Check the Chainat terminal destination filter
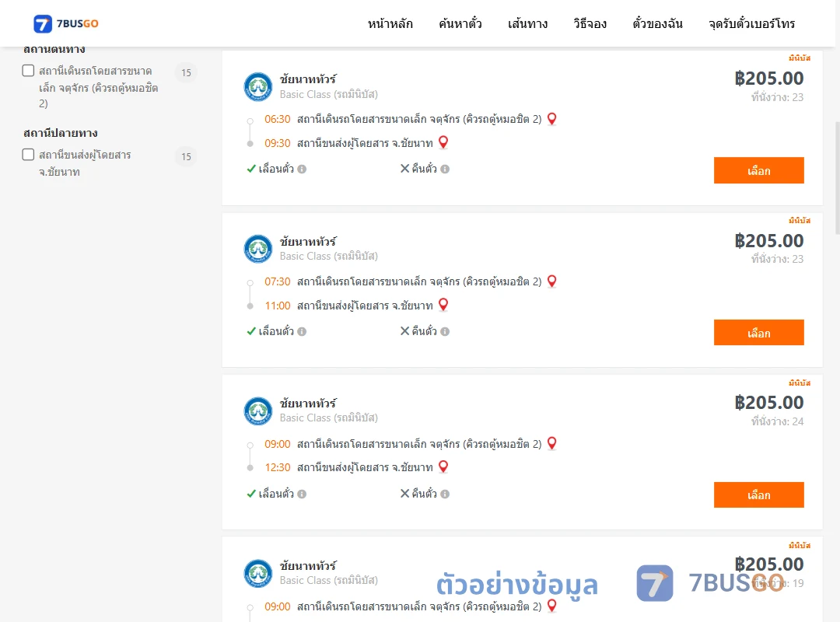 tap(29, 155)
